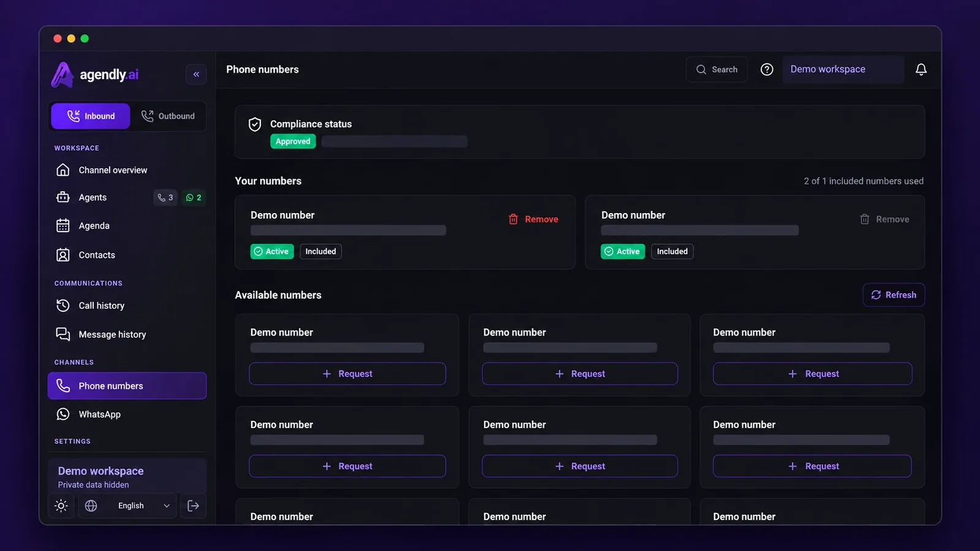Open the WhatsApp agents count badge
Image resolution: width=980 pixels, height=551 pixels.
point(194,197)
